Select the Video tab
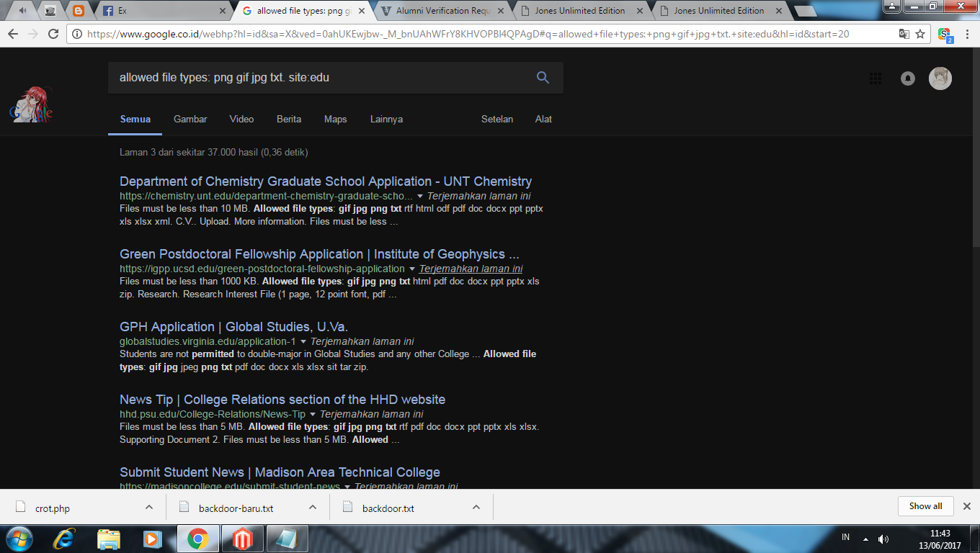Viewport: 980px width, 553px height. tap(241, 119)
